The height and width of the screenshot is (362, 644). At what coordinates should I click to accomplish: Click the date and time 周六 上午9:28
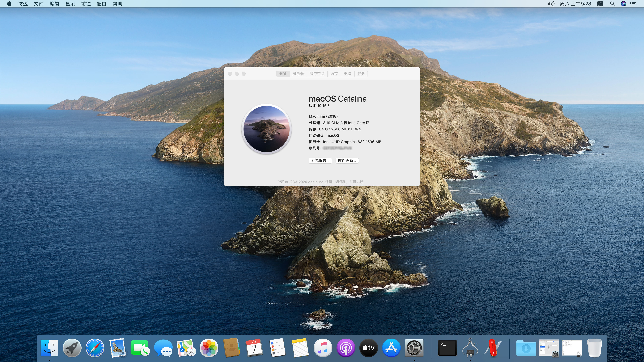tap(575, 4)
